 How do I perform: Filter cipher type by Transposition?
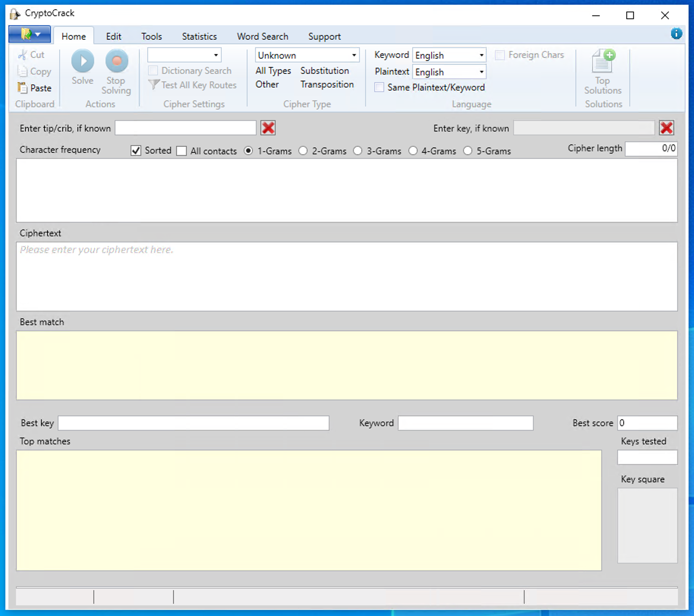click(x=327, y=84)
